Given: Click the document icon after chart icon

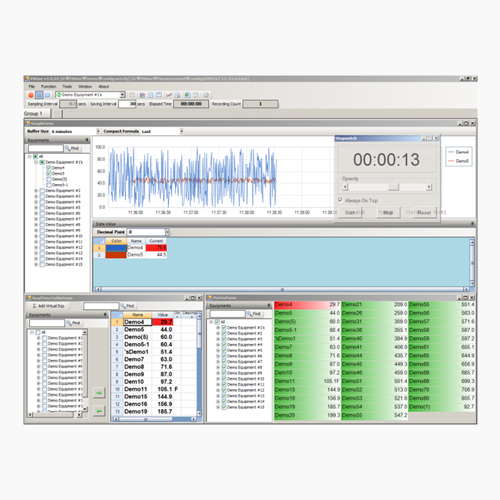Looking at the screenshot, I should (x=151, y=95).
